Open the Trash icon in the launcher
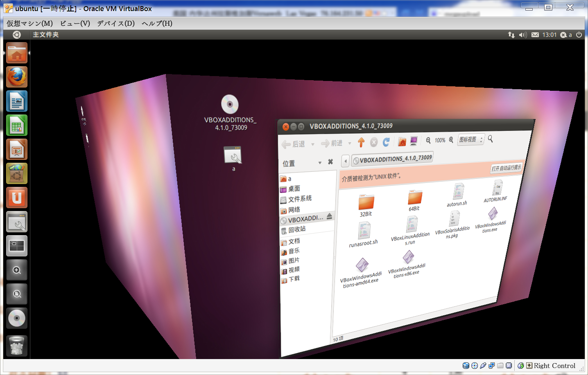This screenshot has height=375, width=588. click(17, 346)
